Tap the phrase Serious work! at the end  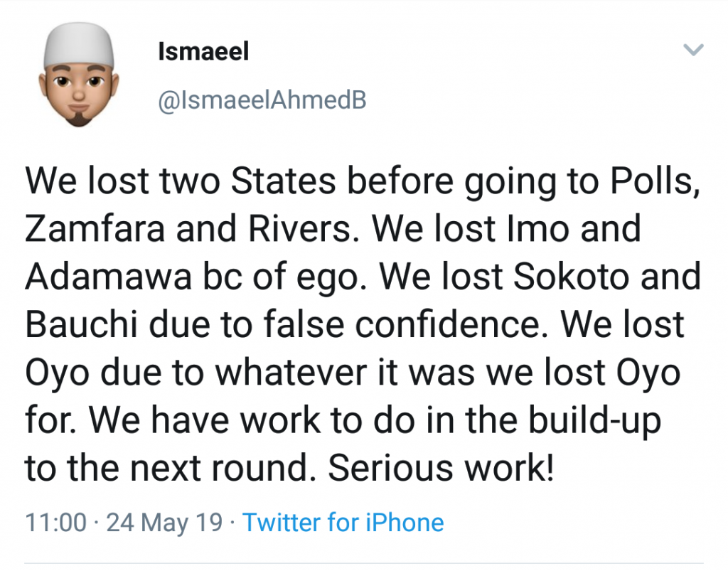(441, 468)
